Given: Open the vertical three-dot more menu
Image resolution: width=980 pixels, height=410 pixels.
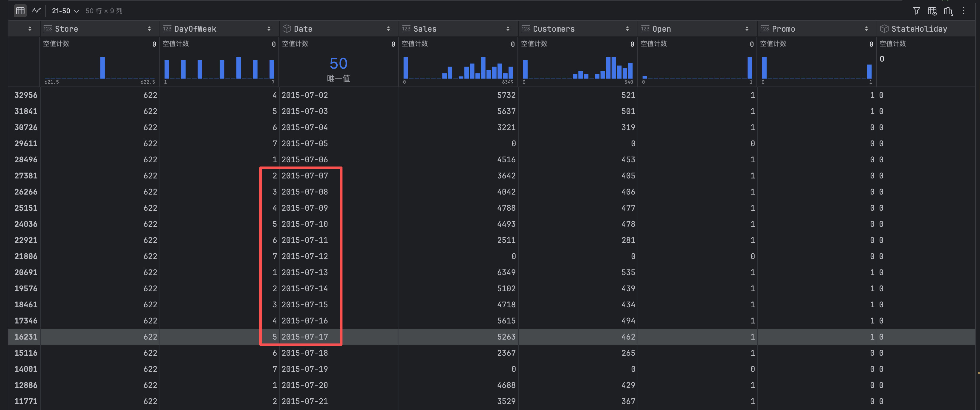Looking at the screenshot, I should pyautogui.click(x=963, y=11).
